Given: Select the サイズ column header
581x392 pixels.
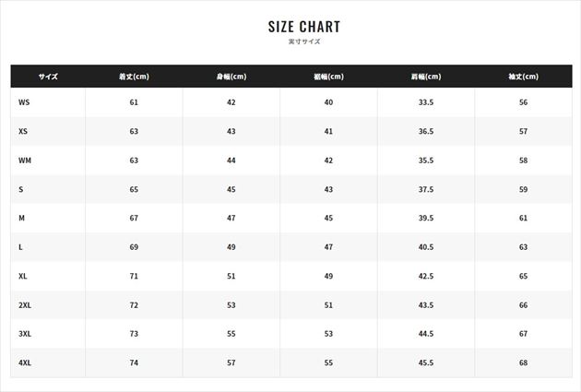Looking at the screenshot, I should pos(48,77).
